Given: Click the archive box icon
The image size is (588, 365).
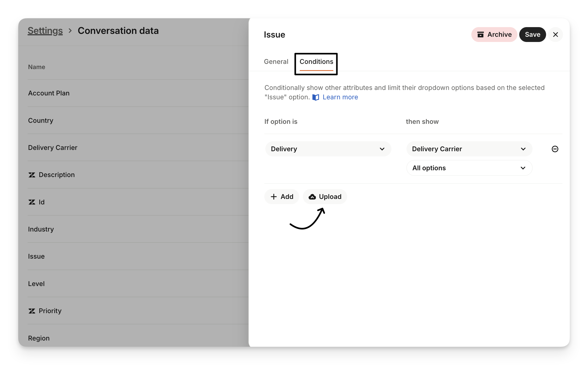Looking at the screenshot, I should pos(480,35).
